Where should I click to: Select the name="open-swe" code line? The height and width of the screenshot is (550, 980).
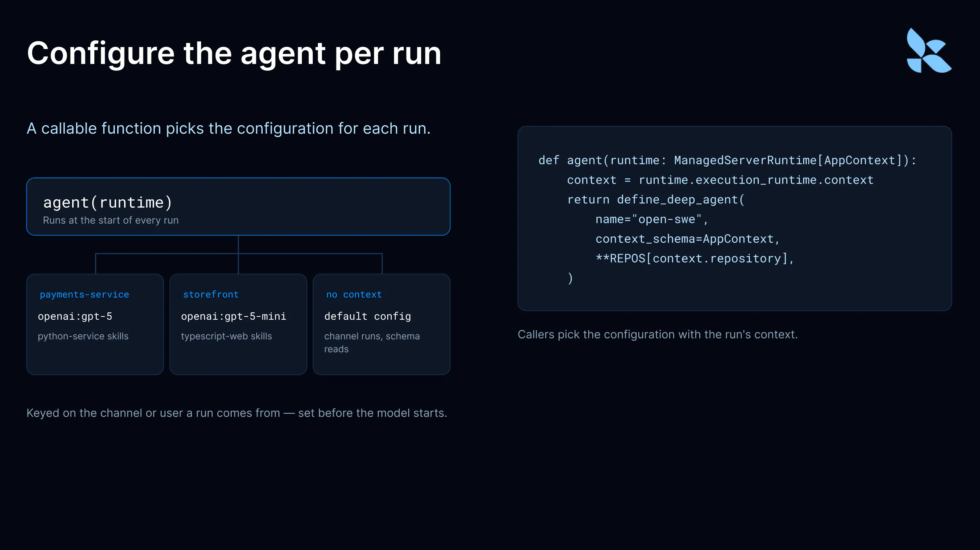coord(652,219)
